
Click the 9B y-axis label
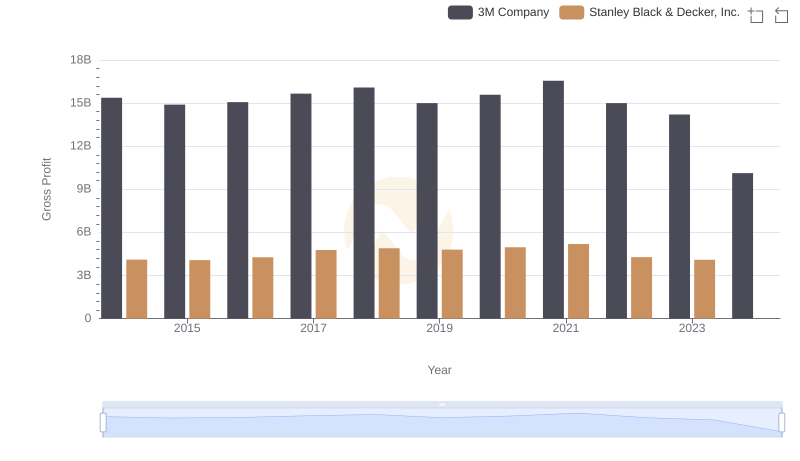click(x=84, y=189)
